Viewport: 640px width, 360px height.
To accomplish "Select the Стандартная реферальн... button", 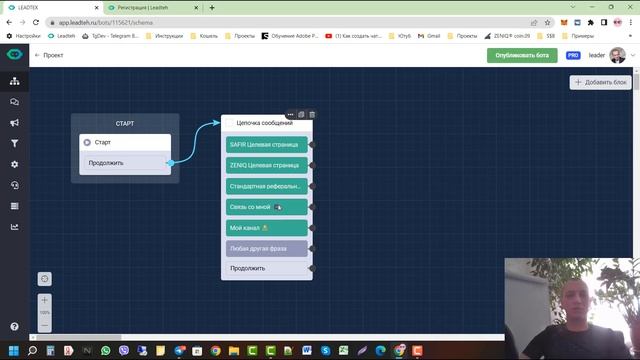I will pos(267,186).
